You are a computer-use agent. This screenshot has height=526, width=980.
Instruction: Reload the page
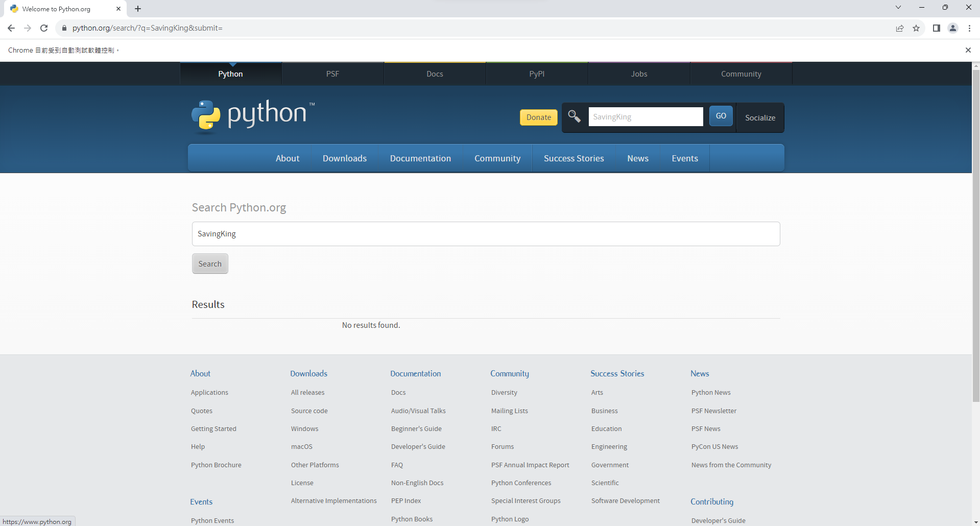coord(44,28)
